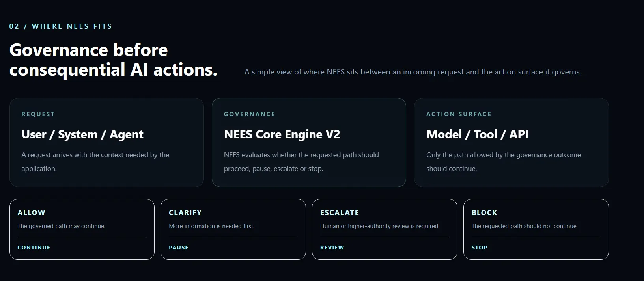Click the 'A simple view of where NEES sits' description
Screen dimensions: 644x281
coord(413,72)
